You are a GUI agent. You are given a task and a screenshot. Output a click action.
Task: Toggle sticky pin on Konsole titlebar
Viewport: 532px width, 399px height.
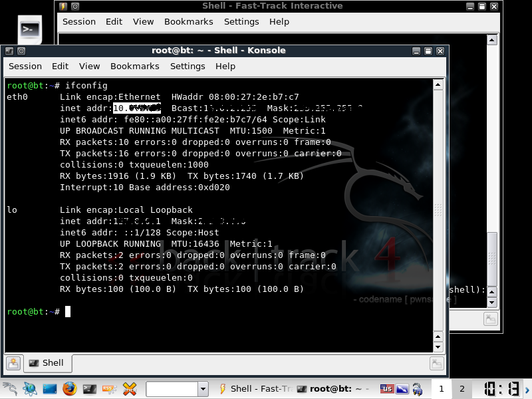[21, 51]
